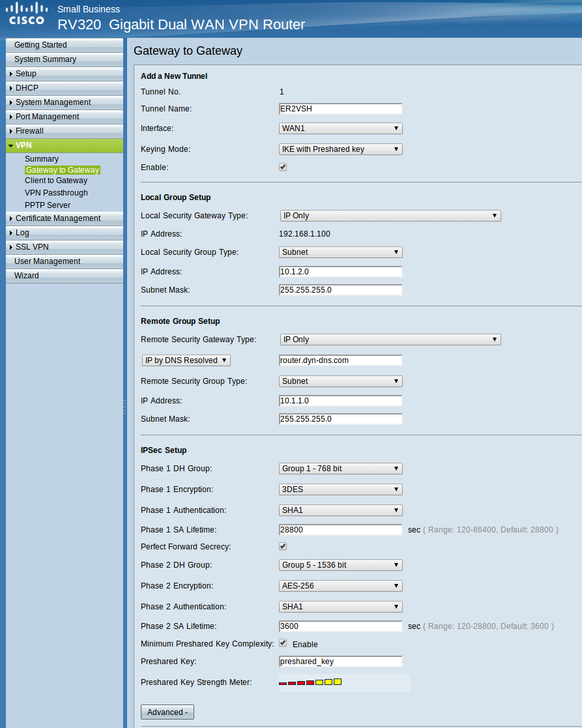Open the IP by DNS Resolved dropdown
This screenshot has height=728, width=582.
click(x=186, y=360)
